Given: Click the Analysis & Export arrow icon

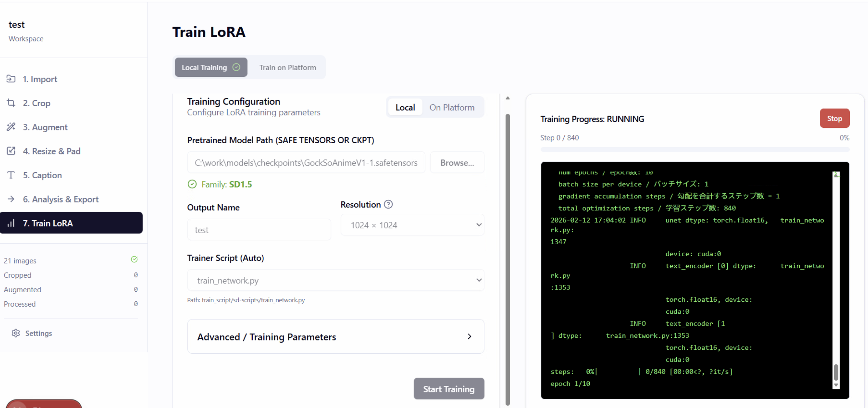Looking at the screenshot, I should 11,199.
